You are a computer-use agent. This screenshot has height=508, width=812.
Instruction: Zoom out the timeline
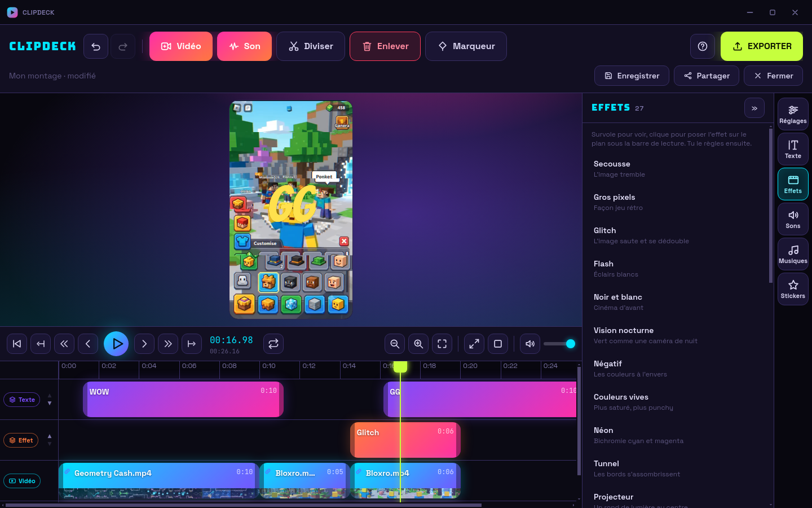[x=395, y=344]
